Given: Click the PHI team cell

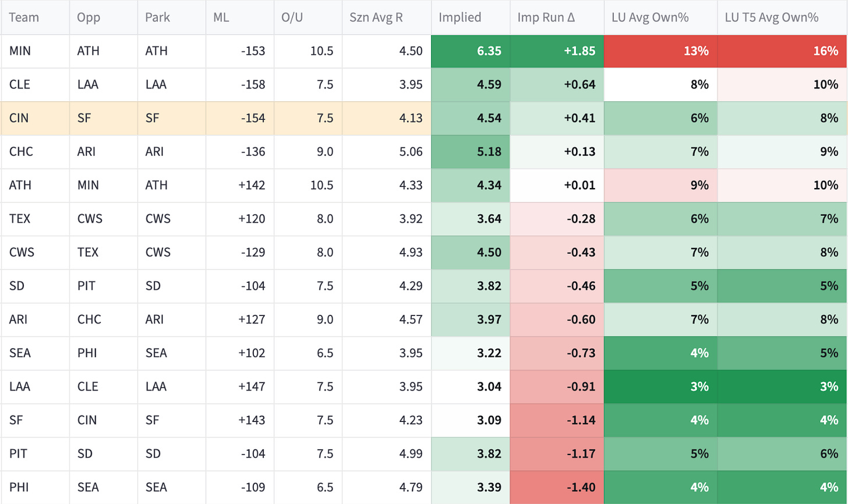Looking at the screenshot, I should [x=35, y=487].
